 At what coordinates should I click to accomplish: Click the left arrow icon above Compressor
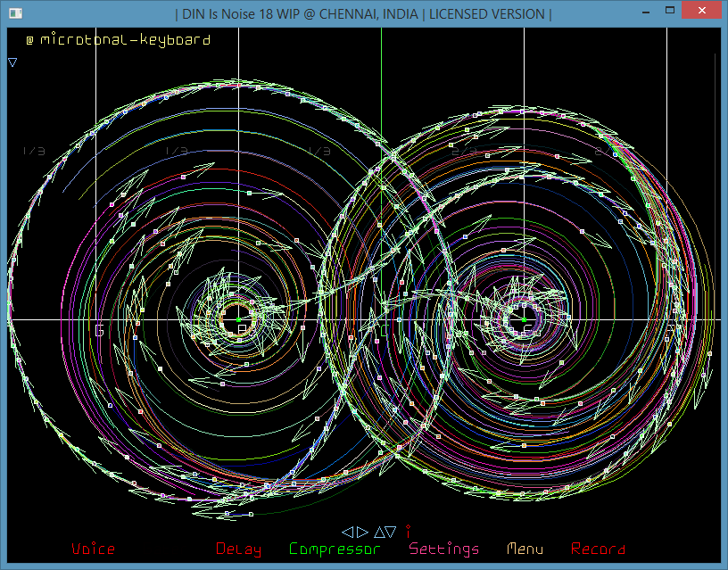(x=348, y=532)
